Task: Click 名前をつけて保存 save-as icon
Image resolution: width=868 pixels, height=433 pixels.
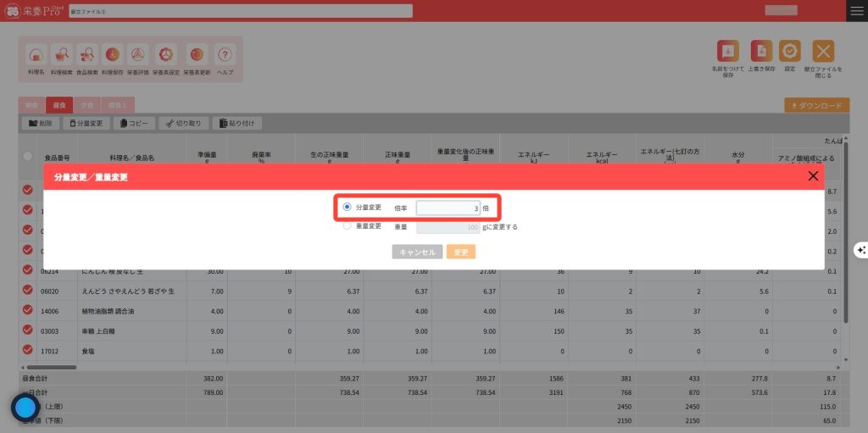Action: tap(727, 52)
